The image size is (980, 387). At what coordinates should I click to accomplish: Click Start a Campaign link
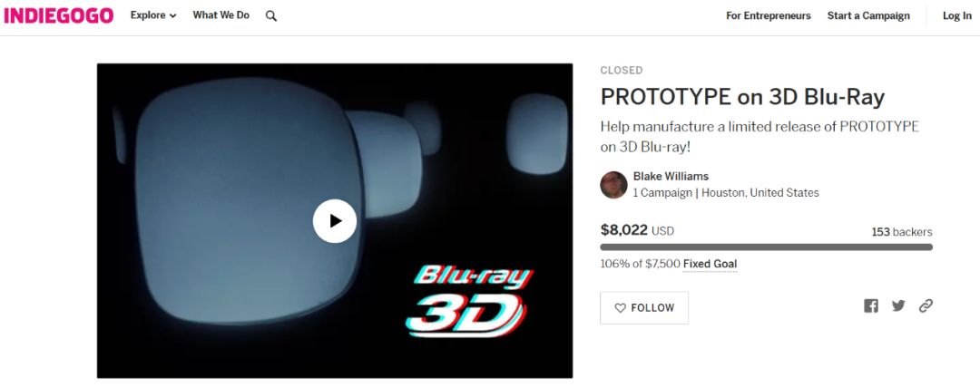tap(868, 16)
